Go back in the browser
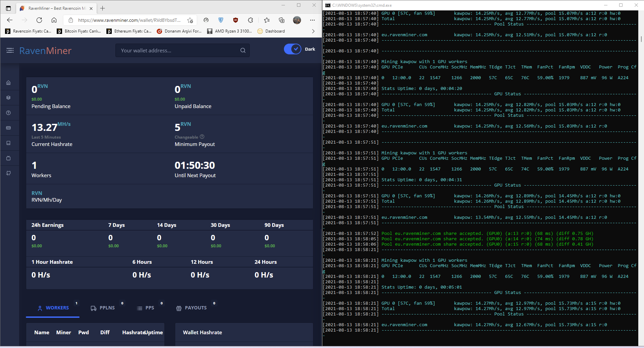 click(x=10, y=20)
